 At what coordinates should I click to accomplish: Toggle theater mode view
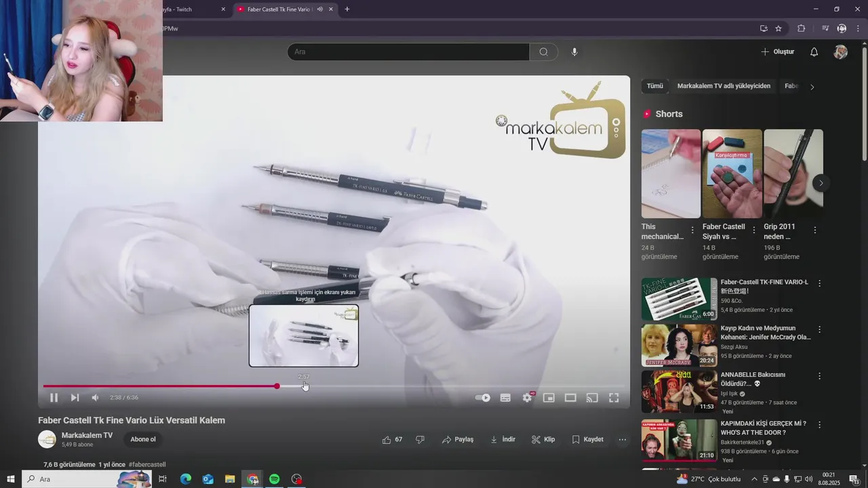coord(570,398)
